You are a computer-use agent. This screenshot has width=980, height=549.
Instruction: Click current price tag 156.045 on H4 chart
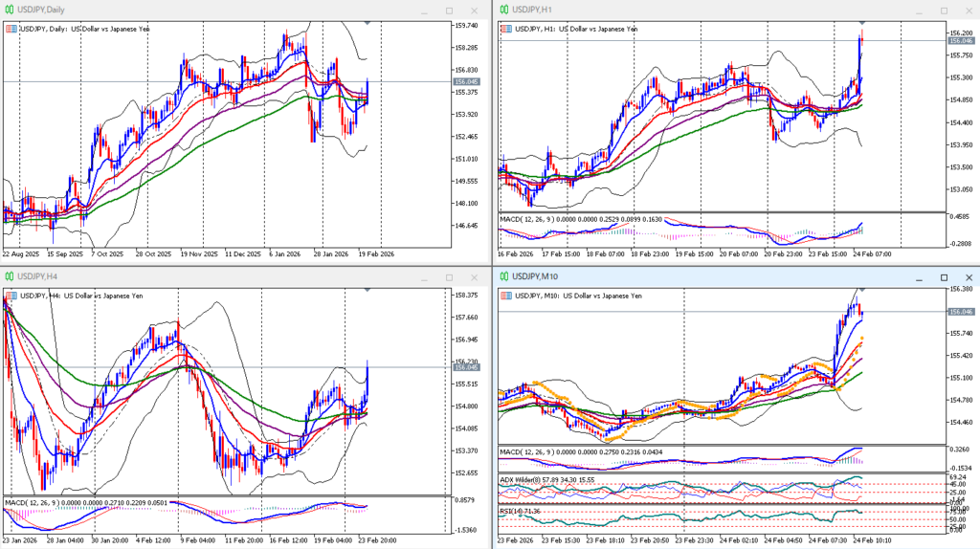(469, 367)
